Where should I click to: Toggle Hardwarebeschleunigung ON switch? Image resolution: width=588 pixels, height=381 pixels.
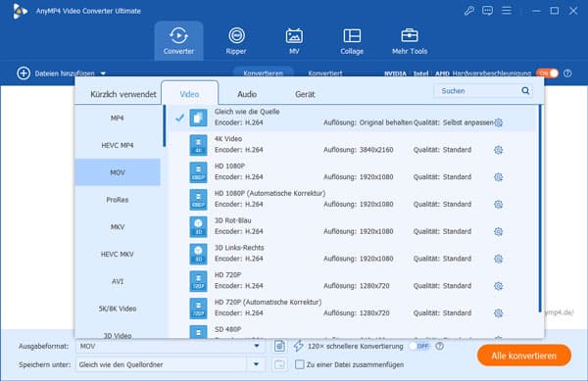pos(547,73)
